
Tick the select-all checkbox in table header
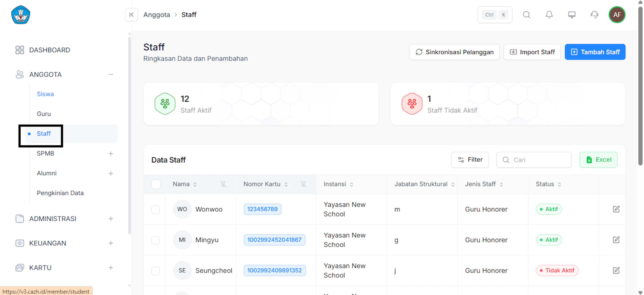pyautogui.click(x=156, y=184)
